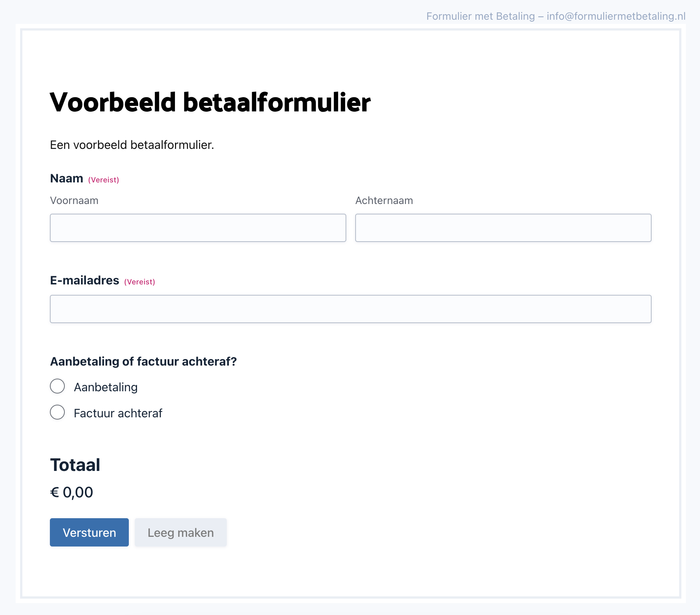Viewport: 700px width, 615px height.
Task: Click the bold "Naam" field label
Action: coord(67,179)
